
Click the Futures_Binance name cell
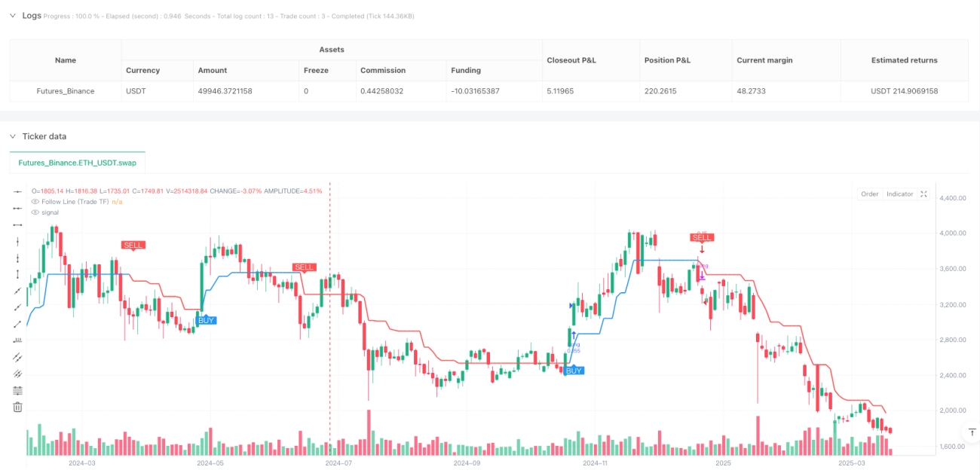(x=66, y=91)
